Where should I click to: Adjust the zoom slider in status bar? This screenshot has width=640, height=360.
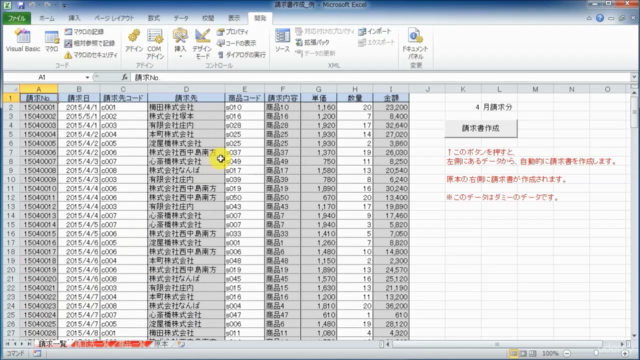click(596, 353)
